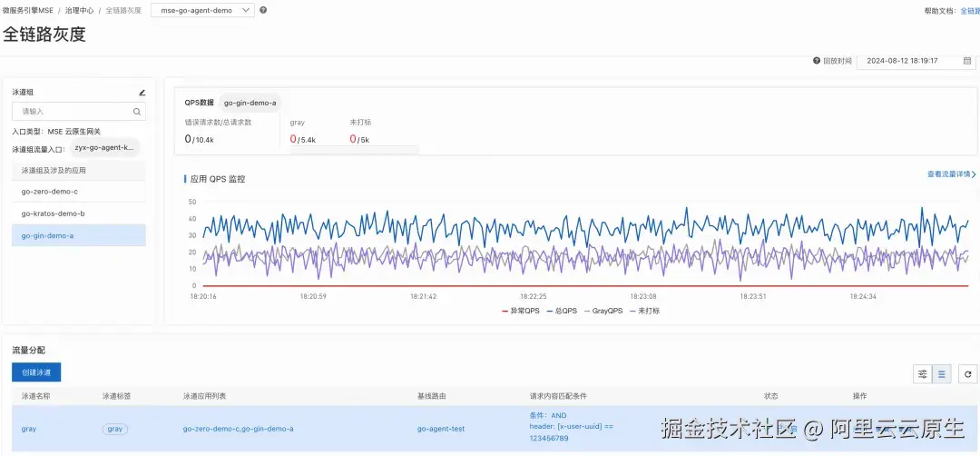Focus the 请输入 lane group search box

[79, 112]
